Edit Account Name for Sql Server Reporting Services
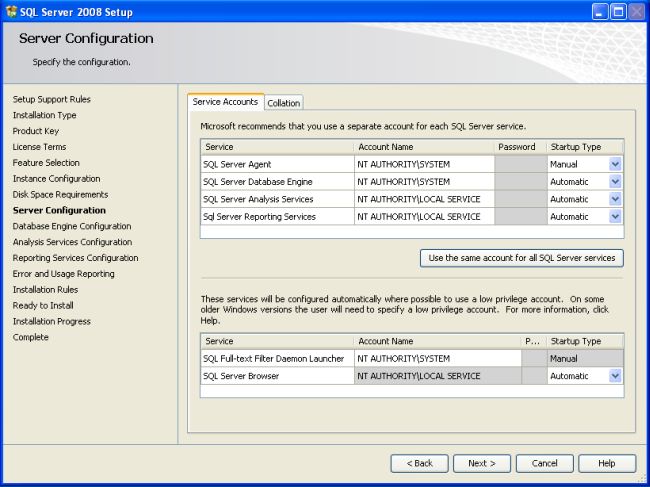The height and width of the screenshot is (487, 650). [x=424, y=216]
